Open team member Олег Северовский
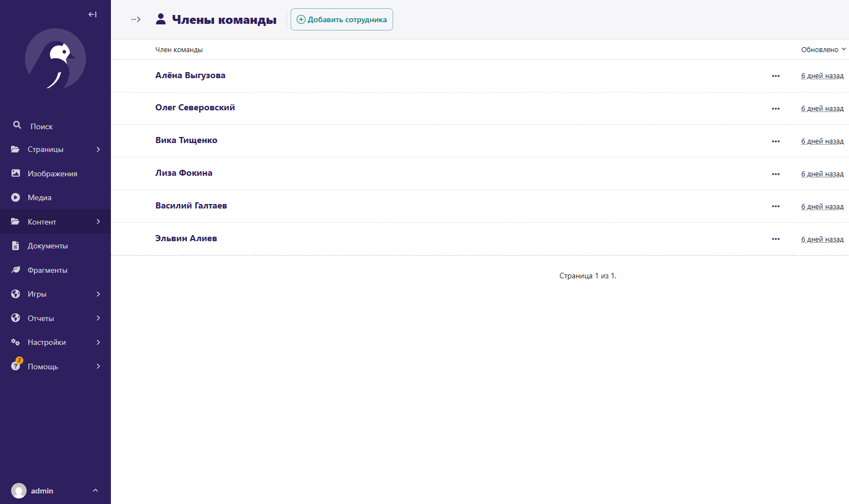849x504 pixels. (195, 108)
